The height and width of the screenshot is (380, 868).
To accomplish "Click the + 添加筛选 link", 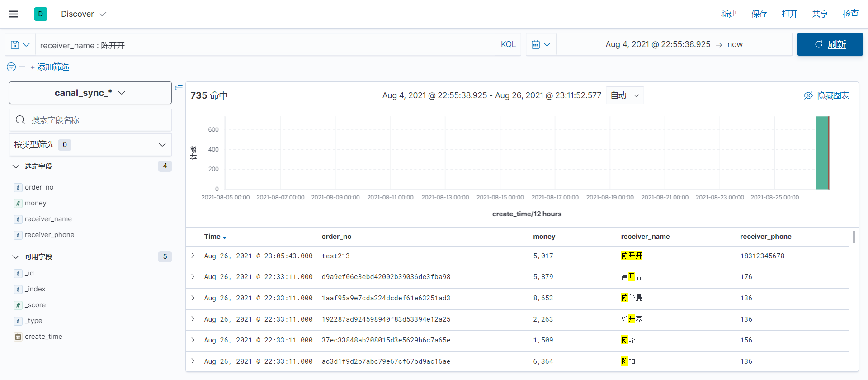I will pyautogui.click(x=50, y=67).
